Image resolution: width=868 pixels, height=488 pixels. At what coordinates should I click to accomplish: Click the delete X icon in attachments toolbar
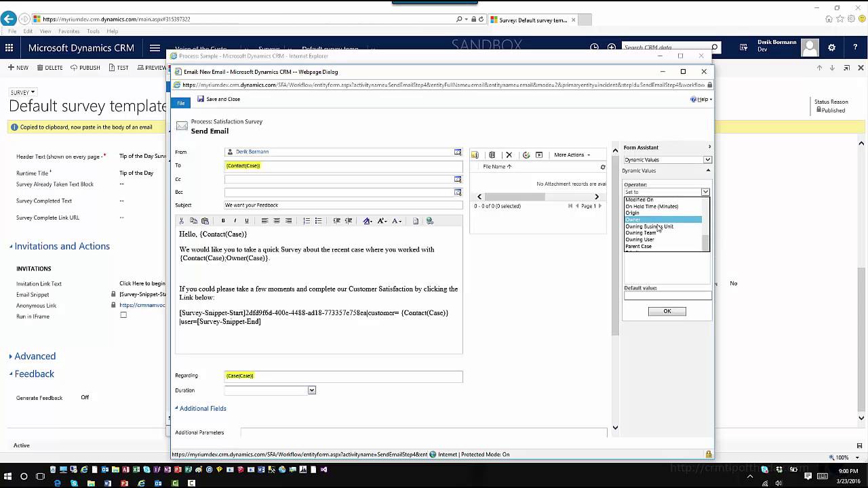pos(509,155)
